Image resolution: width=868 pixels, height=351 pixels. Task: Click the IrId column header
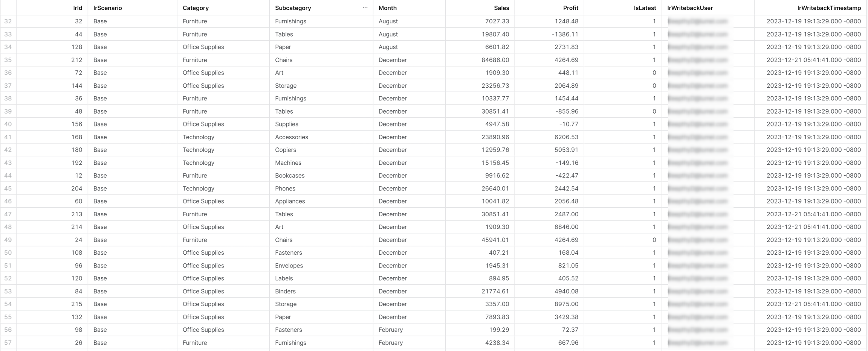77,8
